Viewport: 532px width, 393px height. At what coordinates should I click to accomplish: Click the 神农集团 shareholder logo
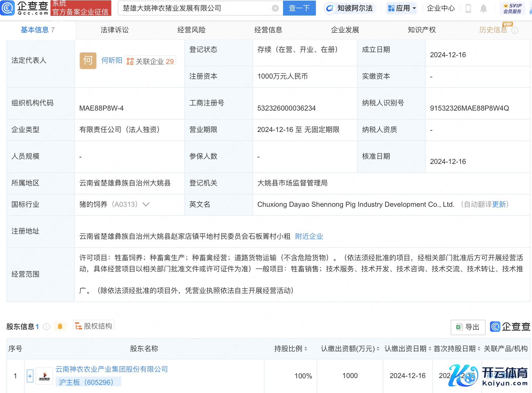[44, 376]
